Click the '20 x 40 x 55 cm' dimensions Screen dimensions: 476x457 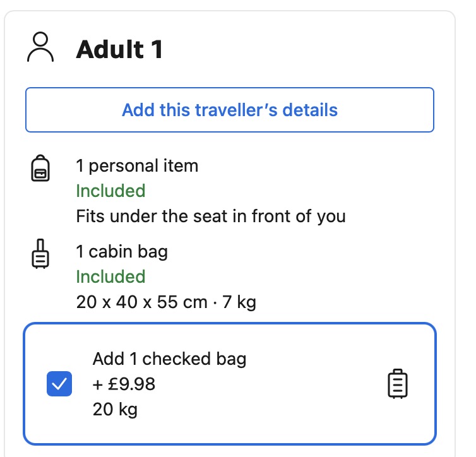[141, 302]
